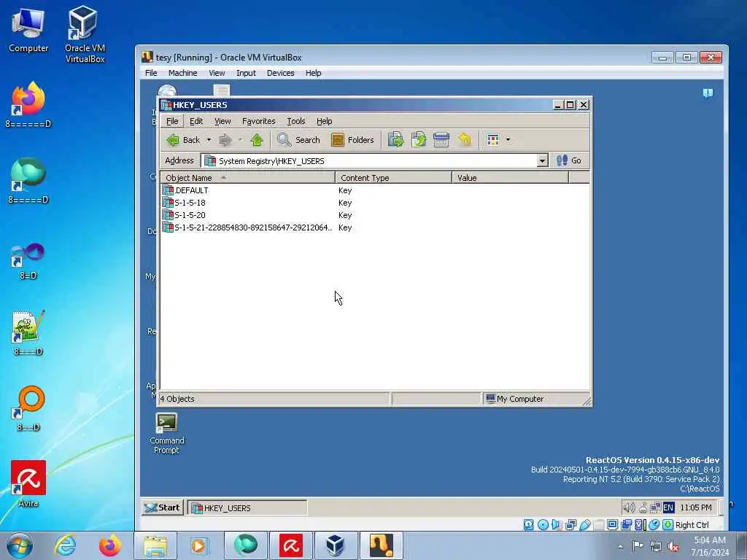747x560 pixels.
Task: Open Search with the magnifier icon
Action: (298, 140)
